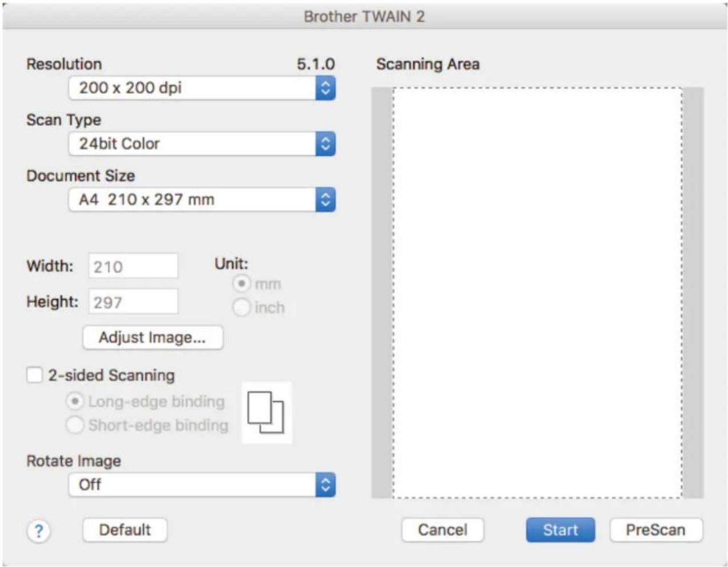This screenshot has width=728, height=567.
Task: Select Short-edge binding option
Action: [75, 425]
